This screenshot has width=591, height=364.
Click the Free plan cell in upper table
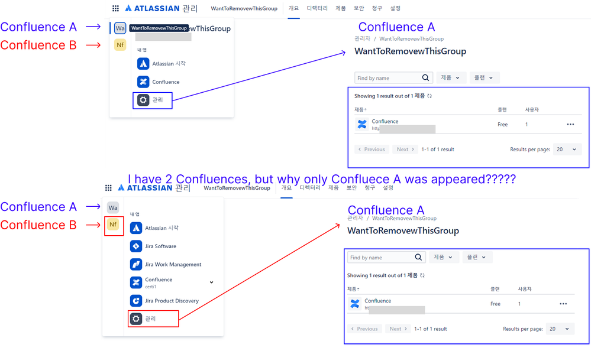(x=502, y=124)
